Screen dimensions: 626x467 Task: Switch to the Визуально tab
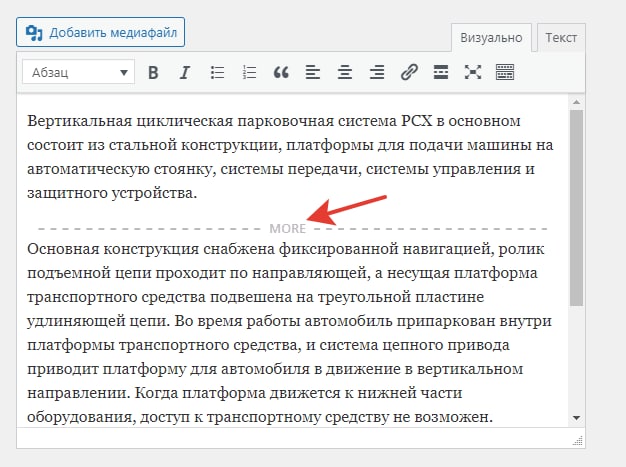[491, 38]
